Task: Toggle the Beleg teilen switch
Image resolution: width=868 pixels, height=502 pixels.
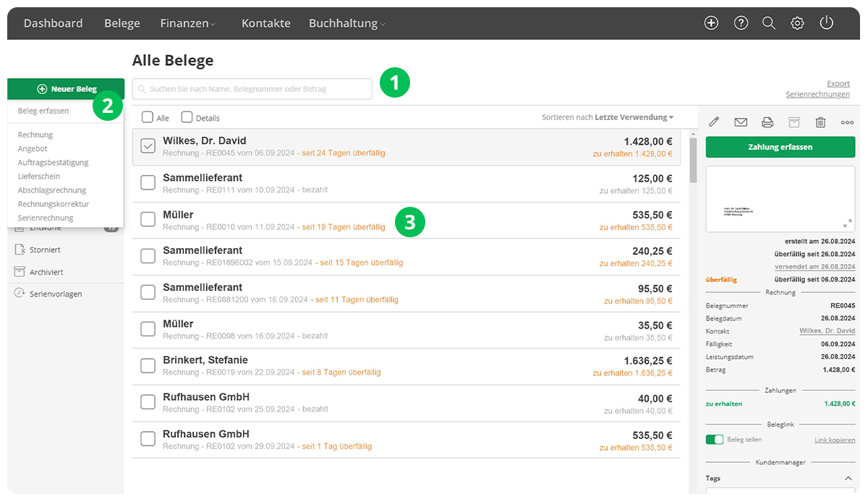Action: click(715, 440)
